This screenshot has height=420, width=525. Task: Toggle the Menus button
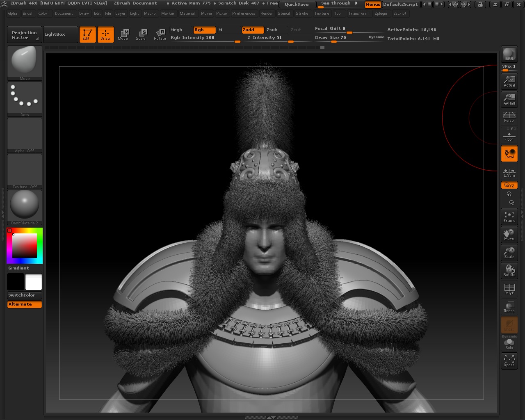coord(373,5)
